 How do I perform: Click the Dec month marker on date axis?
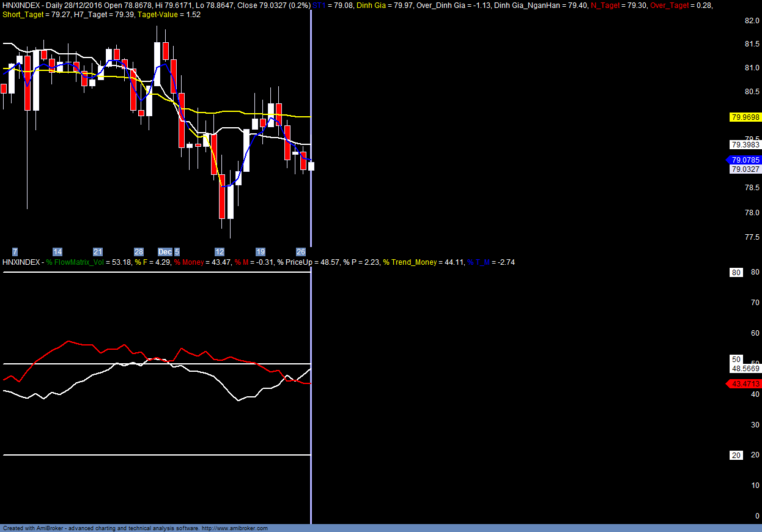point(165,252)
